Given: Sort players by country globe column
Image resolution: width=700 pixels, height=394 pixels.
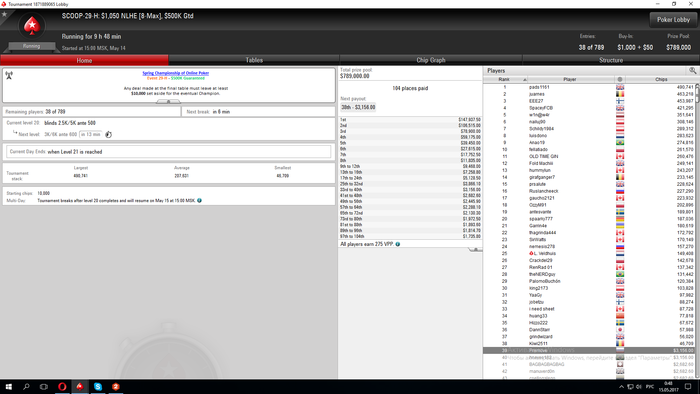Looking at the screenshot, I should pyautogui.click(x=620, y=79).
